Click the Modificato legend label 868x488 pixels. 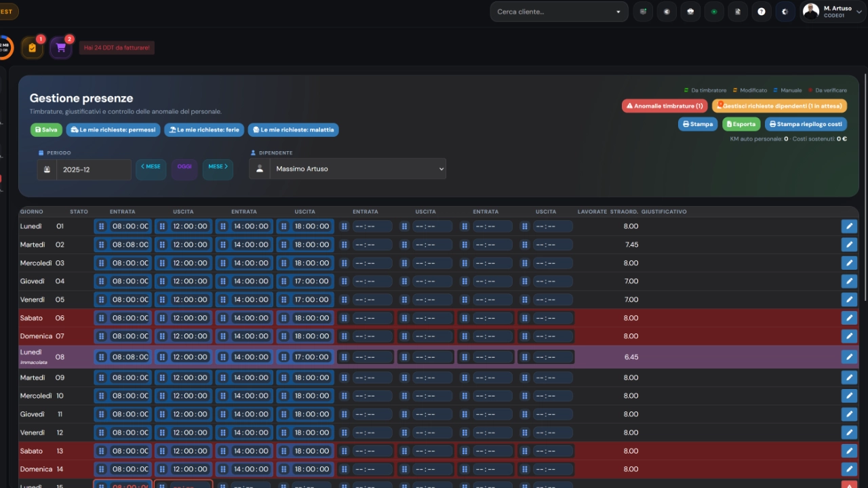pos(753,90)
